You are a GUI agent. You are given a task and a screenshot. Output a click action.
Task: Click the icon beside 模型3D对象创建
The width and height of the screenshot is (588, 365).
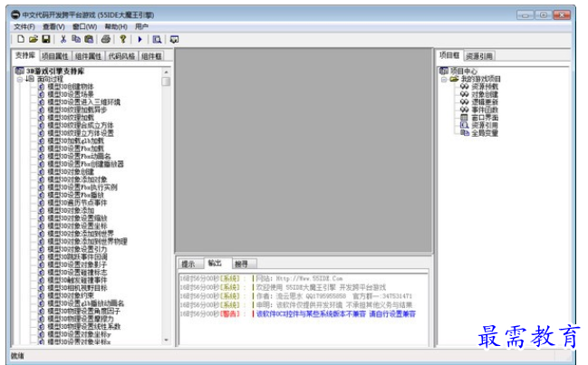pos(42,172)
